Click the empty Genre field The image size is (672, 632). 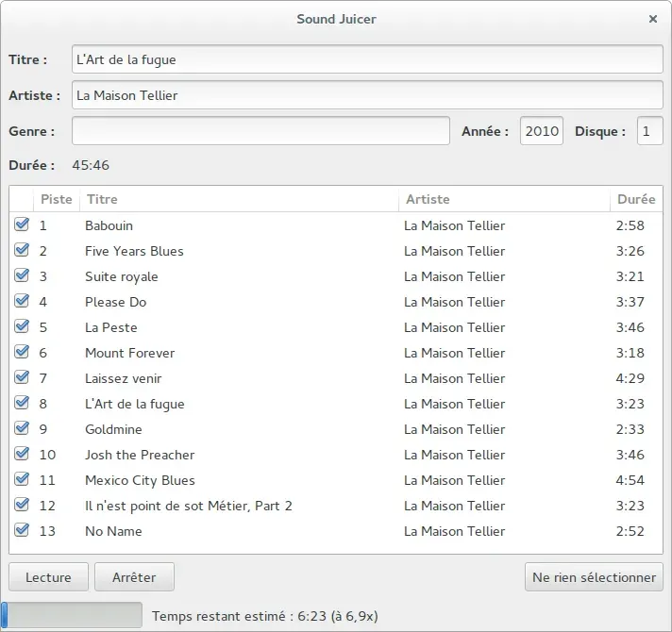pyautogui.click(x=260, y=130)
